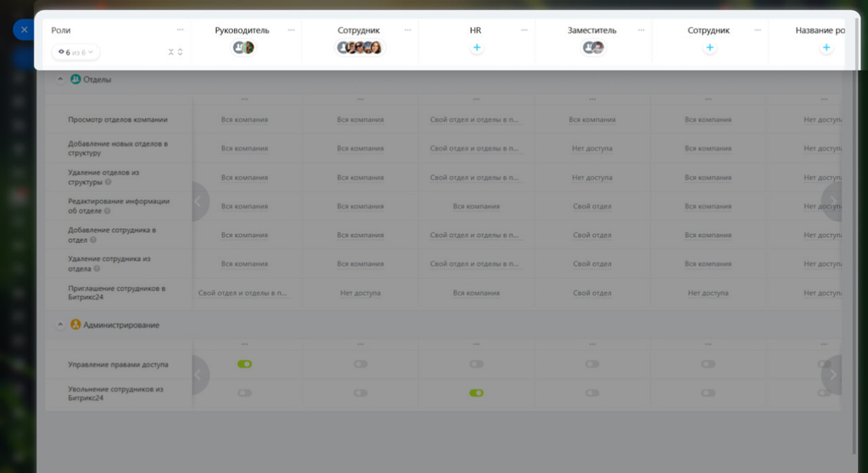Enable Увольнение сотрудников for Руководитель

coord(244,393)
